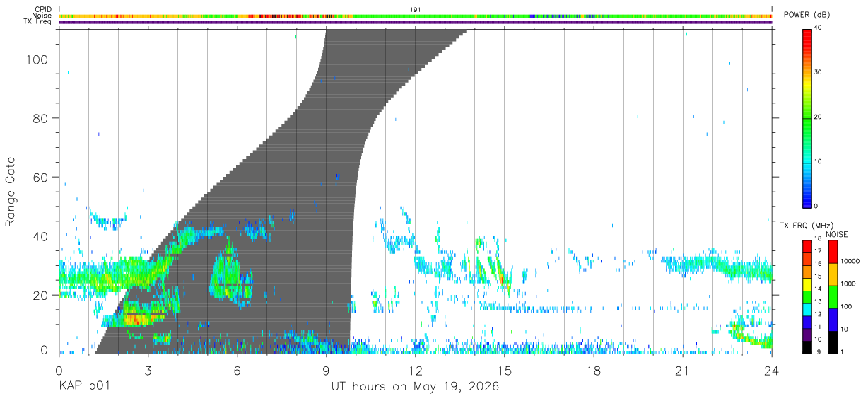This screenshot has height=401, width=868.
Task: Click the purple TX Freq strip
Action: 416,22
